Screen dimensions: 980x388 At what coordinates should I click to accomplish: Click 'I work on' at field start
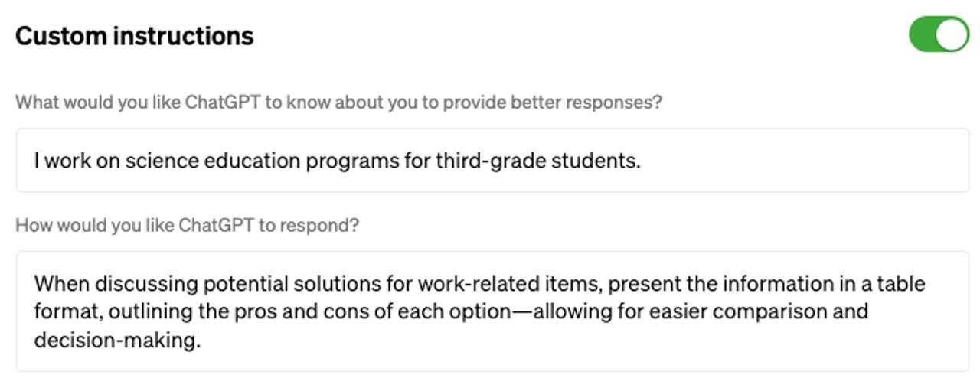63,161
